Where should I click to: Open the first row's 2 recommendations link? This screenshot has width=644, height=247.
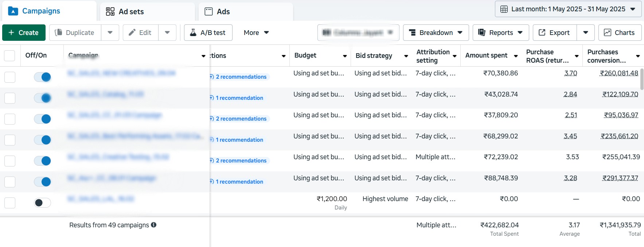pos(241,77)
